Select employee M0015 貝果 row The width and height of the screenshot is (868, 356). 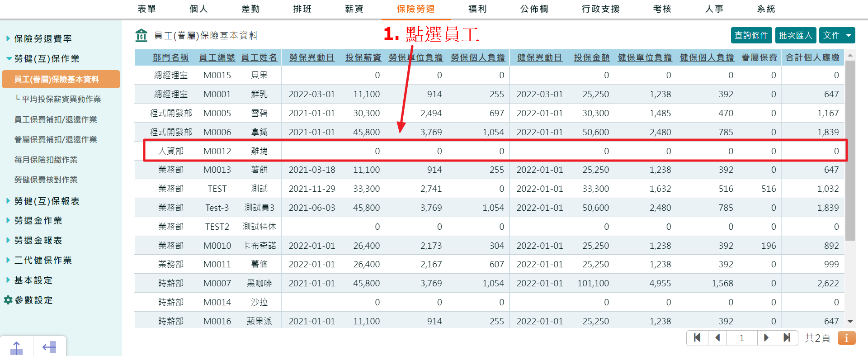pos(489,75)
